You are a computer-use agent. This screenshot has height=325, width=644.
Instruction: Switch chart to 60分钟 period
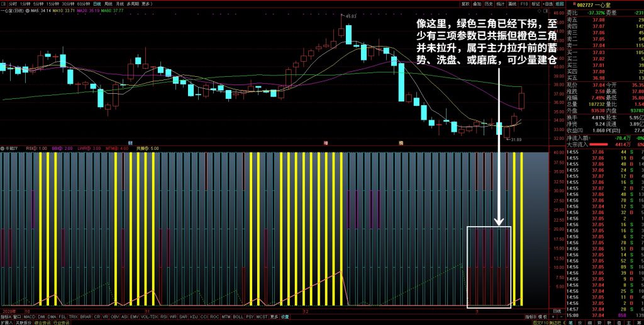(84, 4)
